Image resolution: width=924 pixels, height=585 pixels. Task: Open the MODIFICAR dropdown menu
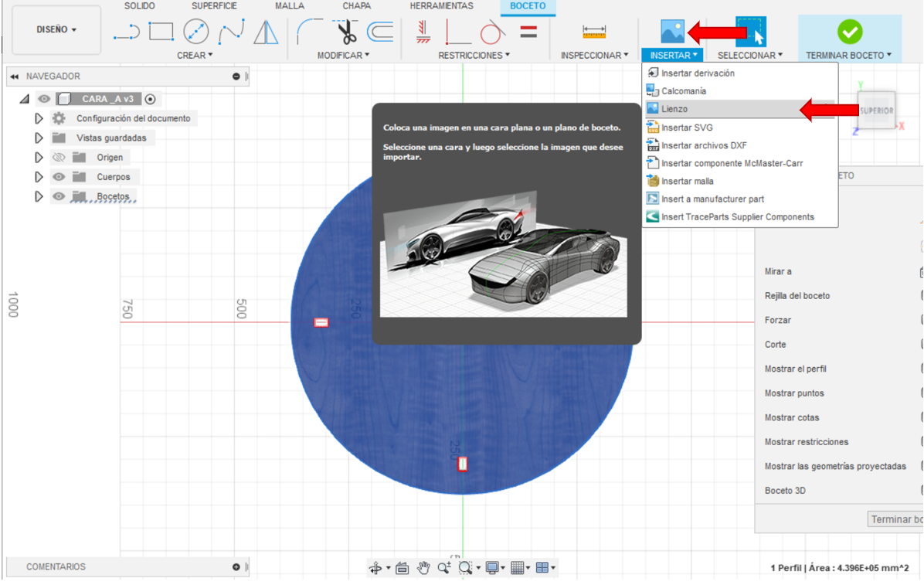[344, 56]
